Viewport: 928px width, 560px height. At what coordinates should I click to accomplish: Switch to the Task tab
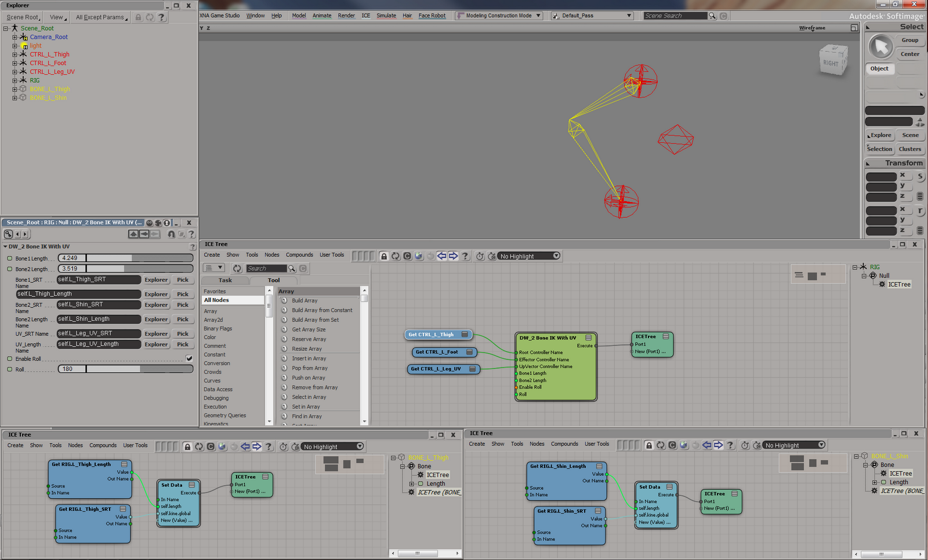click(226, 280)
